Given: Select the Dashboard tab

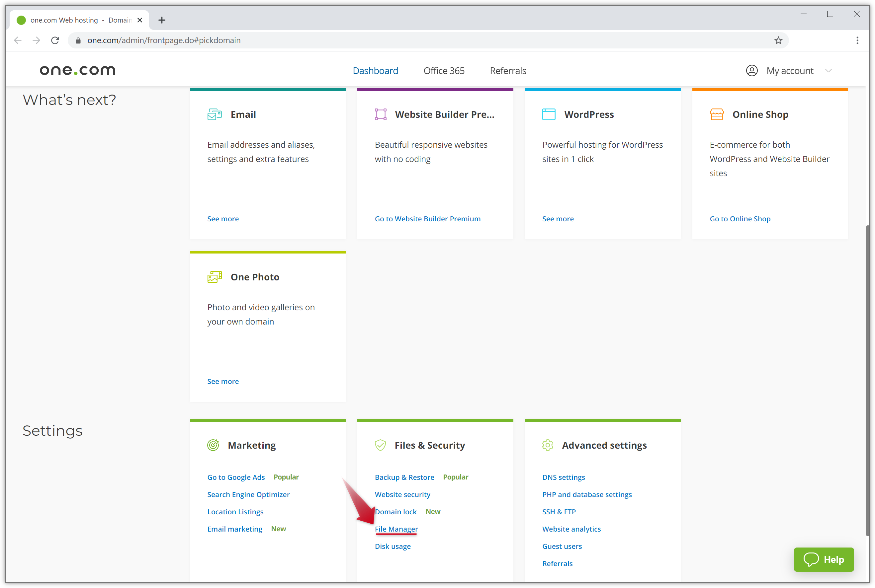Looking at the screenshot, I should pyautogui.click(x=376, y=70).
